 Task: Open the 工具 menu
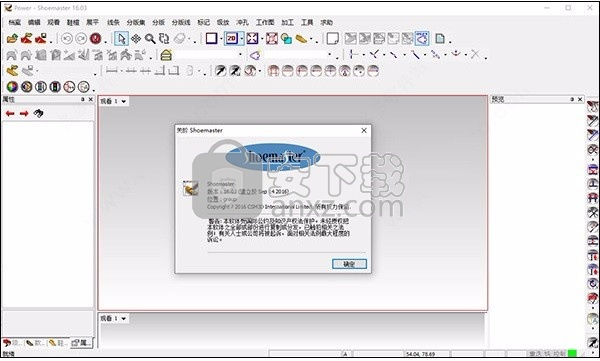point(307,22)
